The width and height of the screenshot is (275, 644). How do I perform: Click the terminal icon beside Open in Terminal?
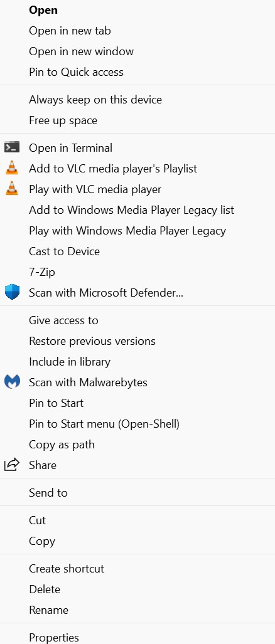[x=12, y=147]
